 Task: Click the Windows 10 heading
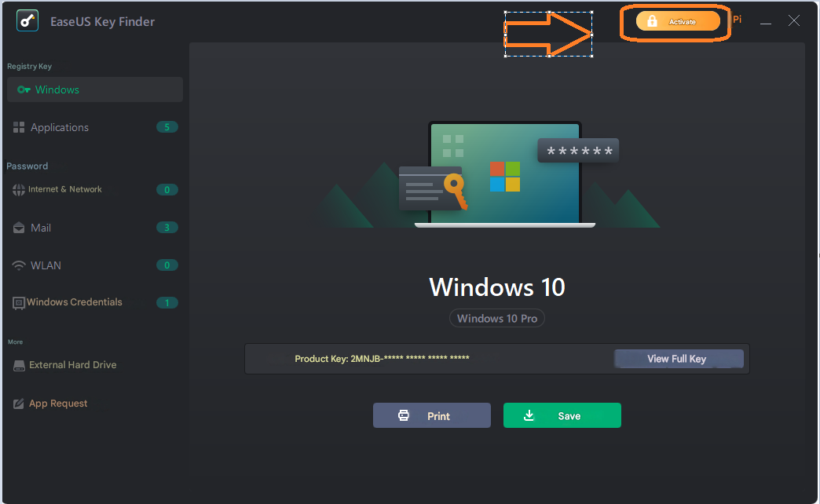click(497, 287)
